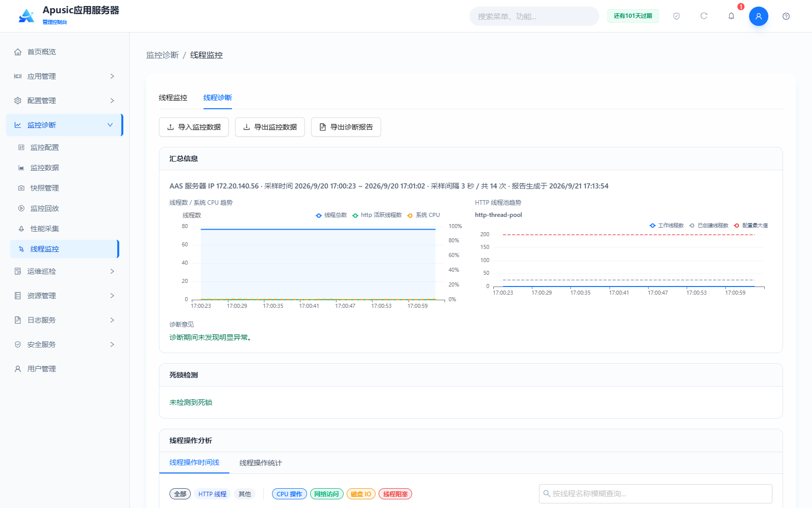
Task: Click the home icon beside 首页概览
Action: [x=18, y=52]
